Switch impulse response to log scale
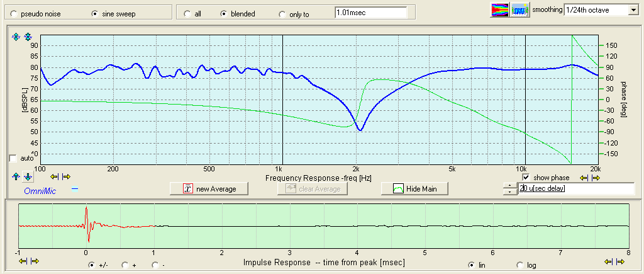 519,265
